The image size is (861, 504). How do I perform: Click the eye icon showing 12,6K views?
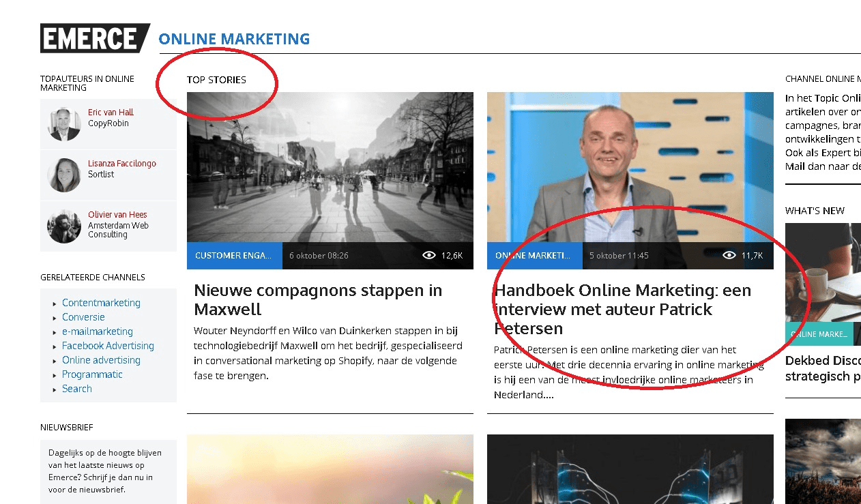(429, 256)
